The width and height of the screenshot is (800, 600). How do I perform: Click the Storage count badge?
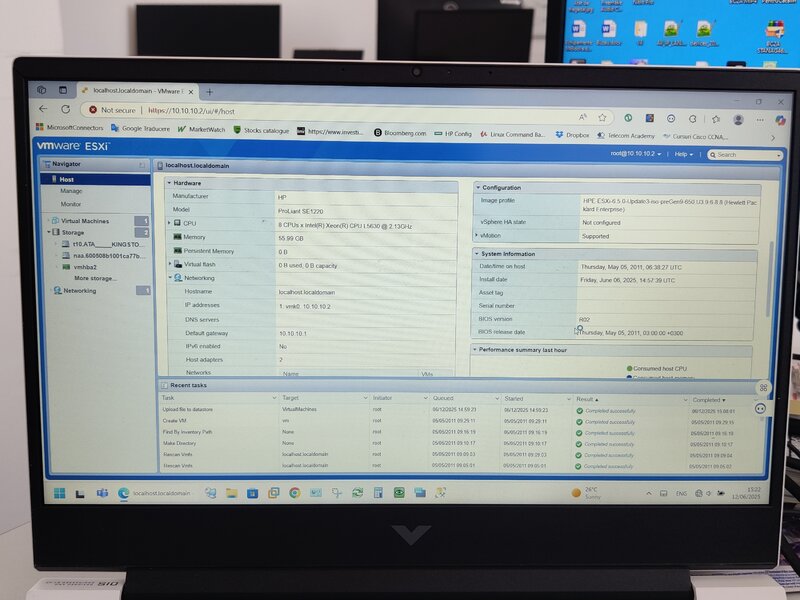click(142, 233)
